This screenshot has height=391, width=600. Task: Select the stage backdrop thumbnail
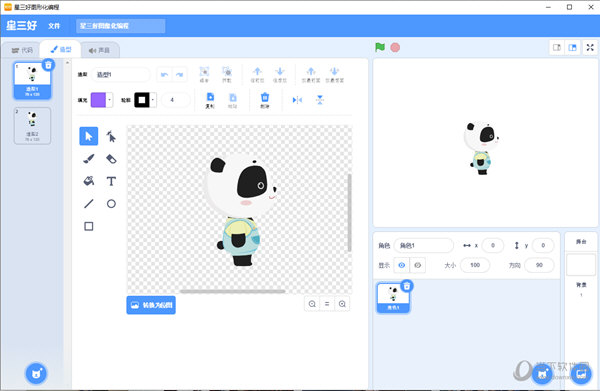(581, 264)
